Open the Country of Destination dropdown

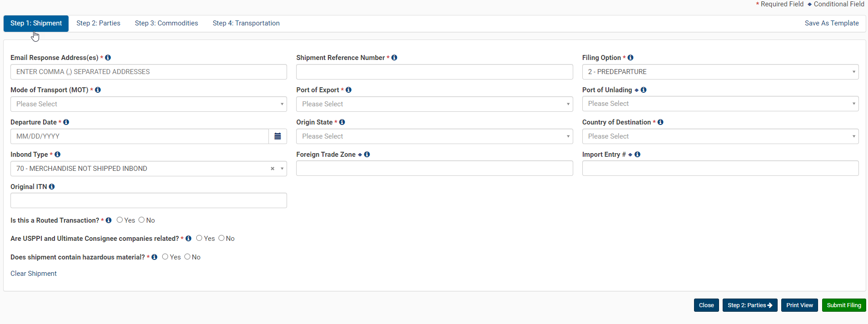pos(720,136)
